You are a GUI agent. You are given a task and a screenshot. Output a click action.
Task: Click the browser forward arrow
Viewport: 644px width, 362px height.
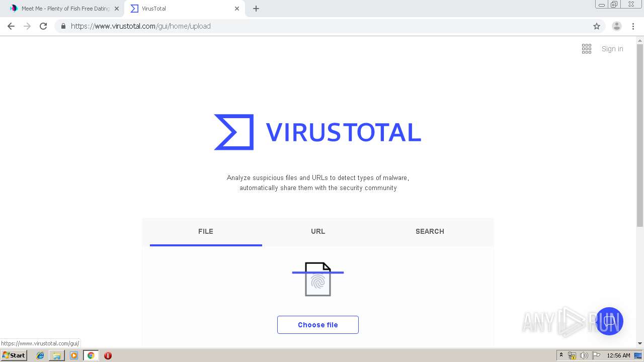(27, 26)
